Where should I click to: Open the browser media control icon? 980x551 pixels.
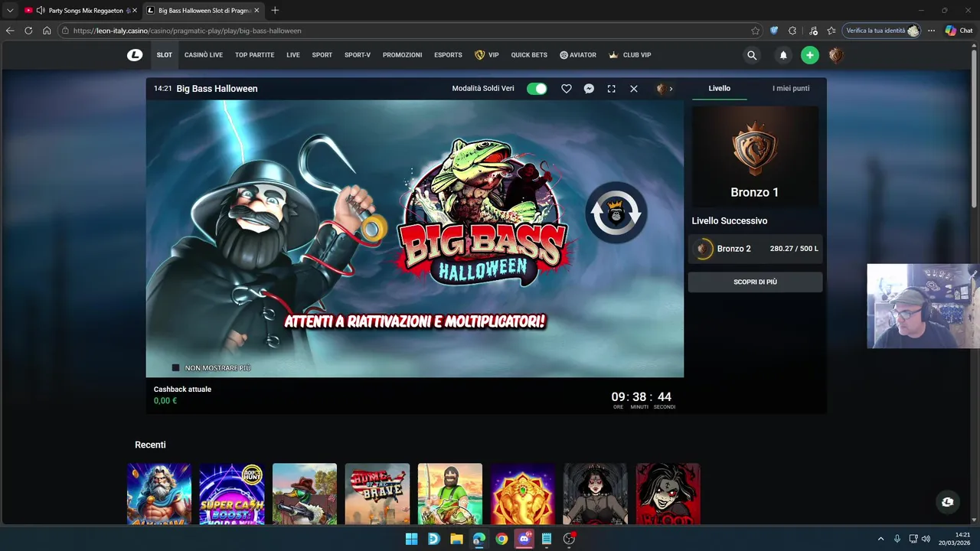[812, 31]
